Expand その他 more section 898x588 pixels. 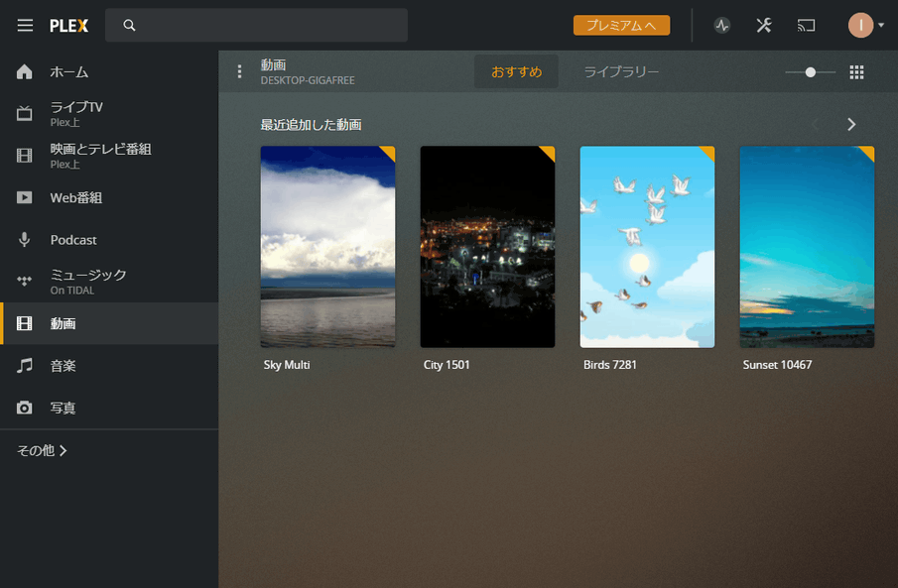coord(42,450)
